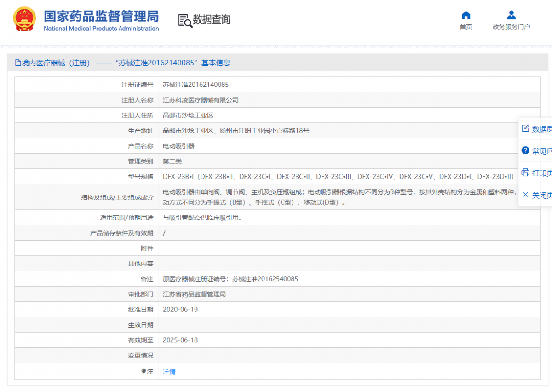552x392 pixels.
Task: Click the 首页 navigation label
Action: [466, 27]
